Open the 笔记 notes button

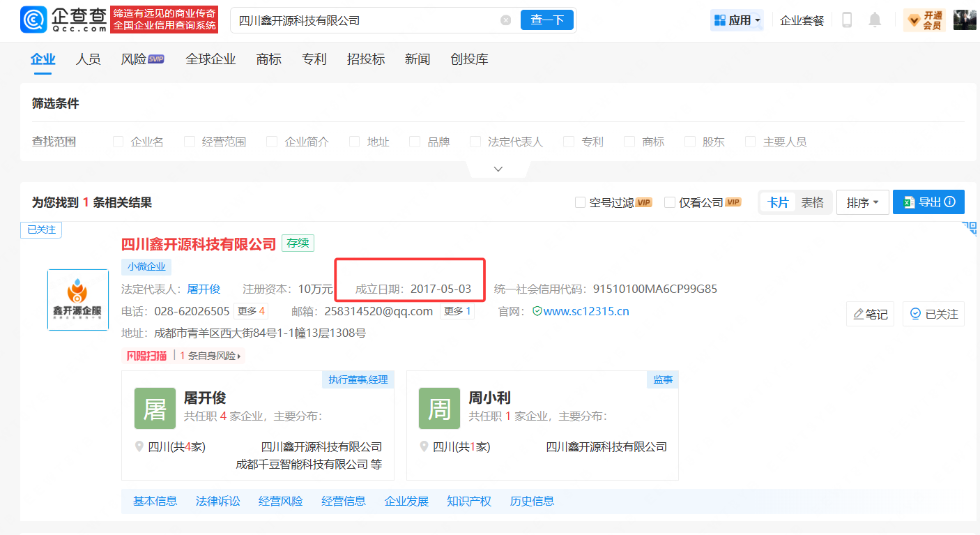point(870,314)
